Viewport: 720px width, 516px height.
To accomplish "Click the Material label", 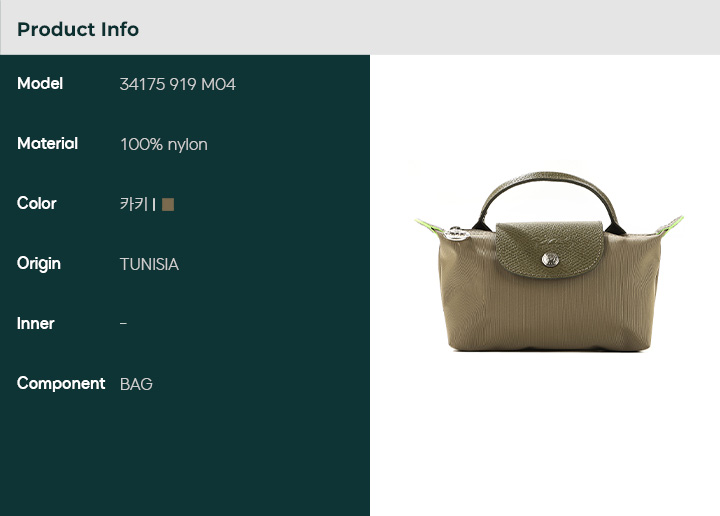I will coord(47,144).
